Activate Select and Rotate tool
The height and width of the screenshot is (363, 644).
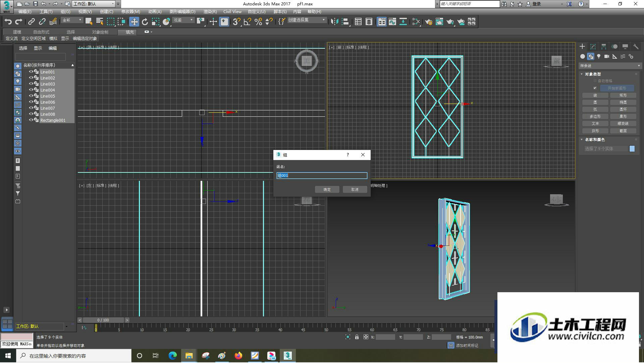[145, 22]
